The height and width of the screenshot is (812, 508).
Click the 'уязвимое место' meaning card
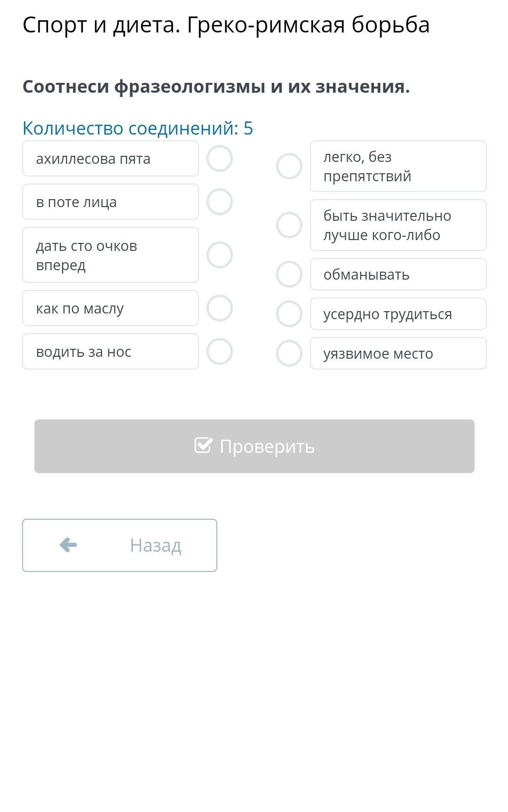[x=398, y=354]
